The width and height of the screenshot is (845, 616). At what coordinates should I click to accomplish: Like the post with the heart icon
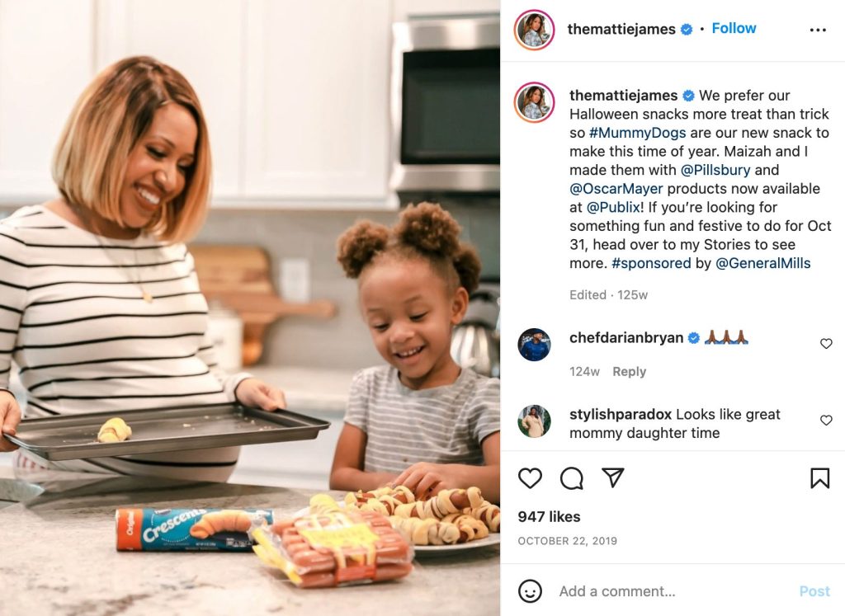[x=530, y=477]
